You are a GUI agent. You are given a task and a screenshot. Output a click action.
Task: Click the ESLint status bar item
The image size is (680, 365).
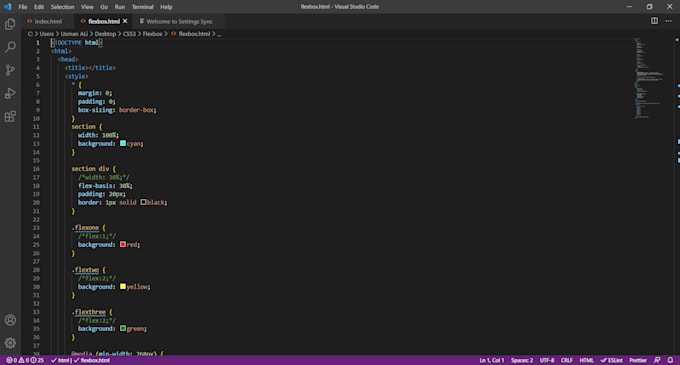[x=611, y=360]
